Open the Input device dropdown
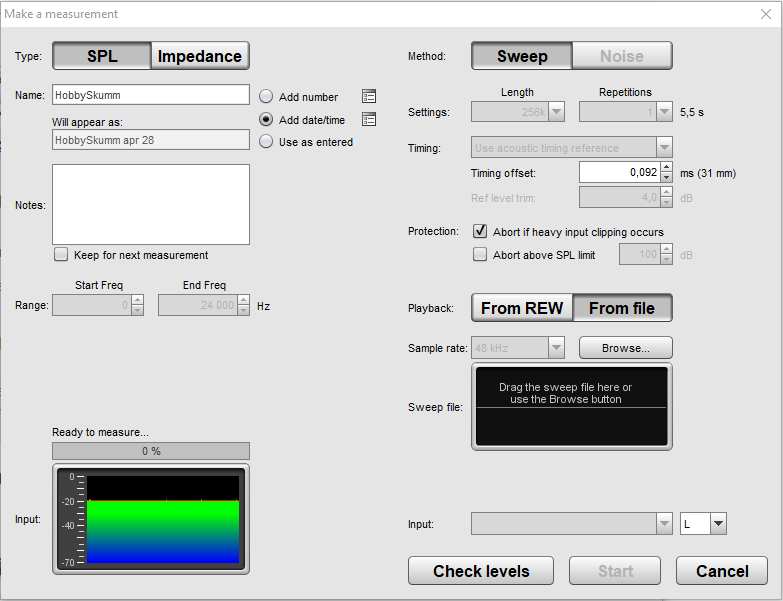 (x=664, y=524)
